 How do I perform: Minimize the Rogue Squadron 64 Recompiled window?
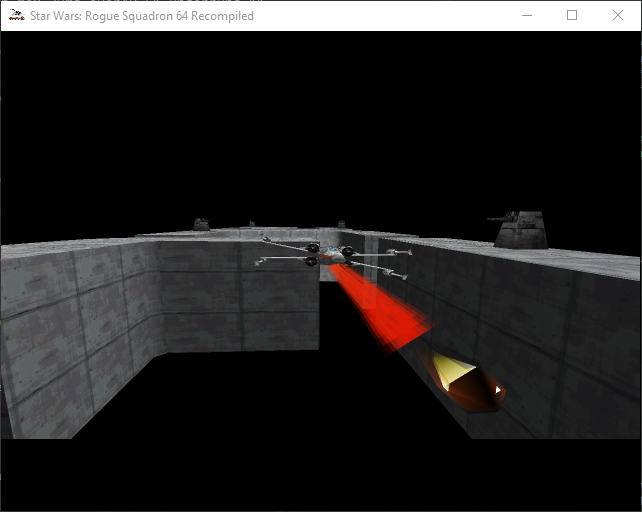point(527,16)
